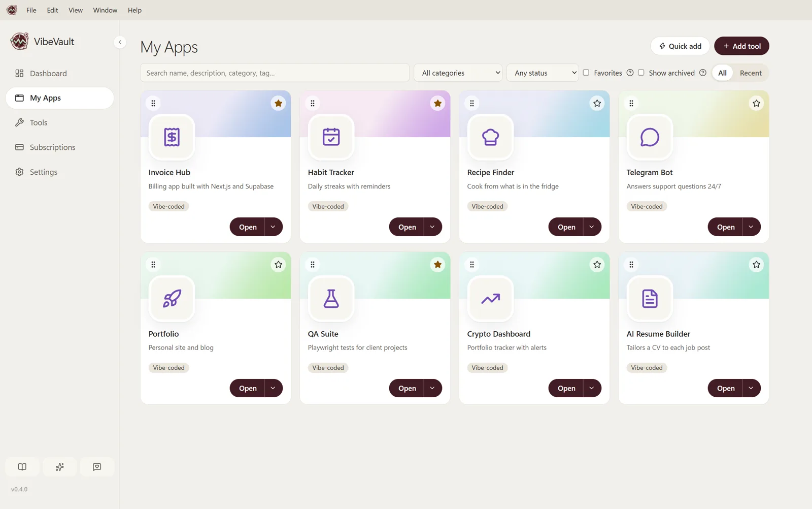Switch to the Recent view tab
The width and height of the screenshot is (812, 509).
[751, 73]
